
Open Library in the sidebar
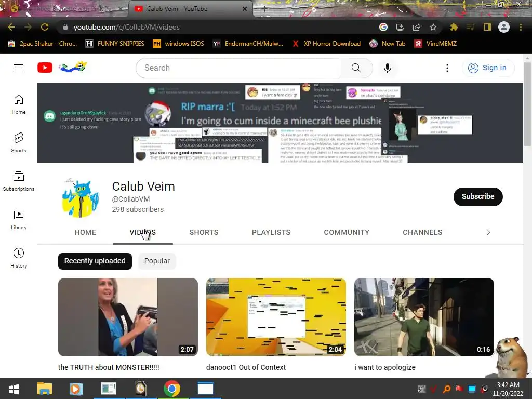(x=19, y=220)
